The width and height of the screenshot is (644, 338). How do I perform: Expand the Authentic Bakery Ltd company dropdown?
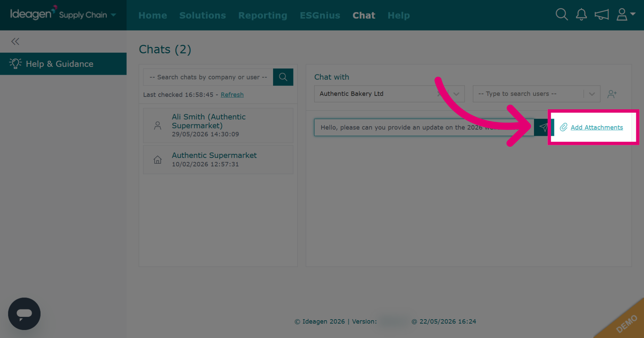point(456,94)
